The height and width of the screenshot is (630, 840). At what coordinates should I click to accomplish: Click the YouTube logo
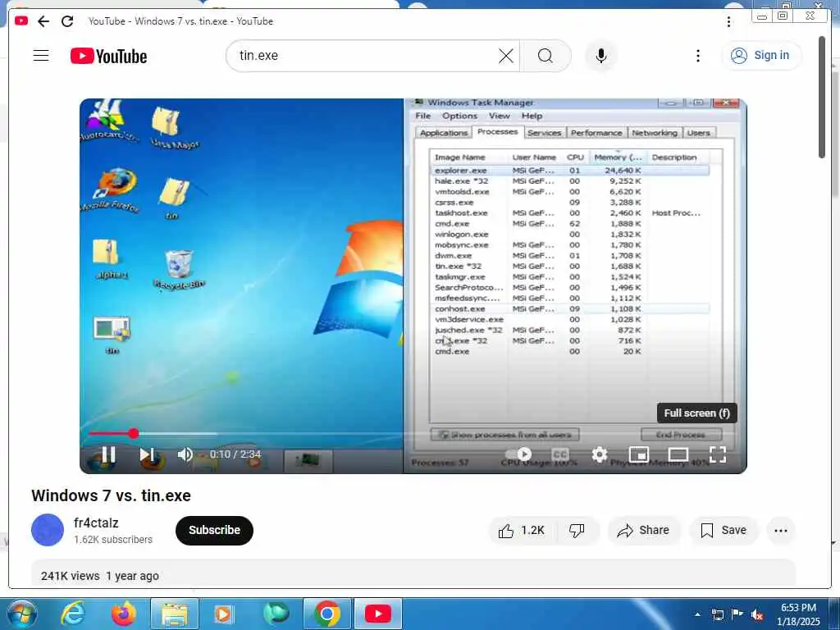coord(109,56)
